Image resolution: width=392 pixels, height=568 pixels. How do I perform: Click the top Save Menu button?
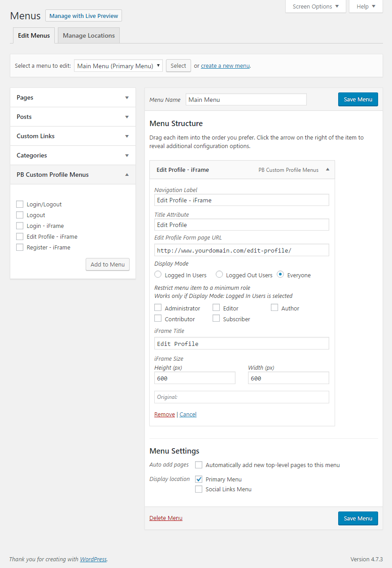point(358,99)
